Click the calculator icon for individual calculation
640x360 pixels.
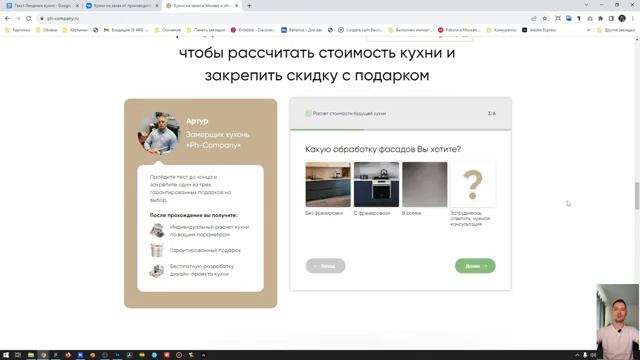(x=157, y=231)
